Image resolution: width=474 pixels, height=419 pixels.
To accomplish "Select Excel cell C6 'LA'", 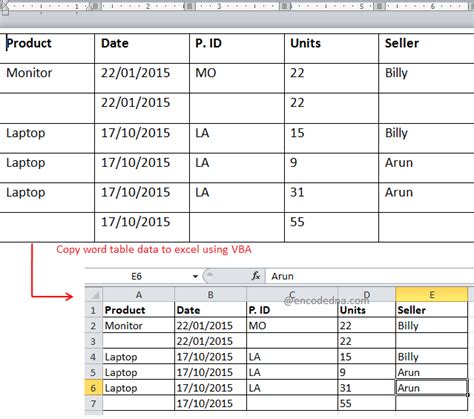I will pyautogui.click(x=292, y=388).
